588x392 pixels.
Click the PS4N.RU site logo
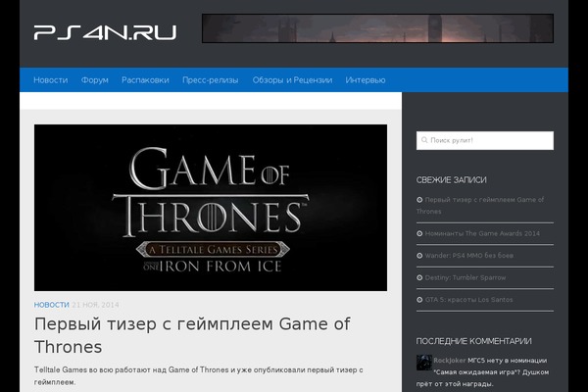pos(105,32)
